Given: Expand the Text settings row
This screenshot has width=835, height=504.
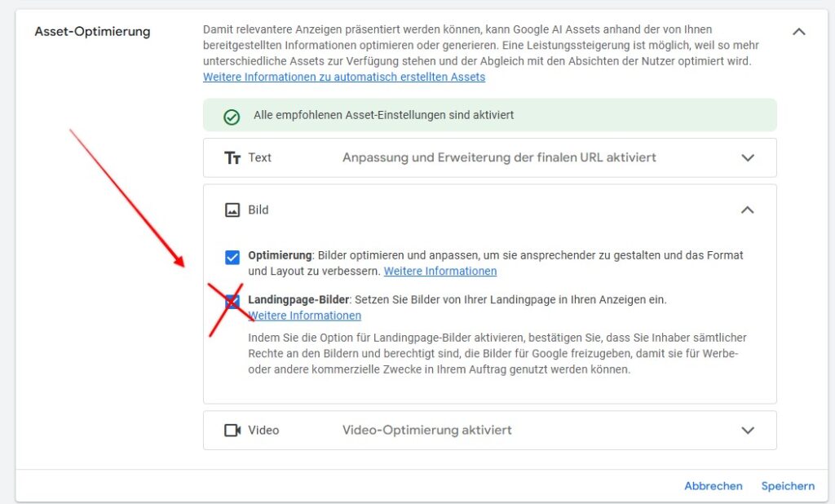Looking at the screenshot, I should 748,157.
